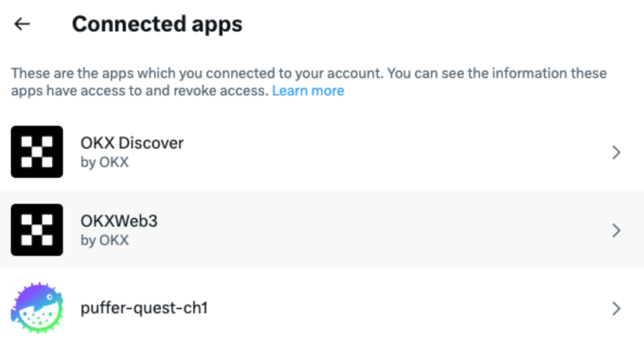This screenshot has height=347, width=644.
Task: Click empty space in puffer-quest-ch1 row
Action: click(x=388, y=308)
